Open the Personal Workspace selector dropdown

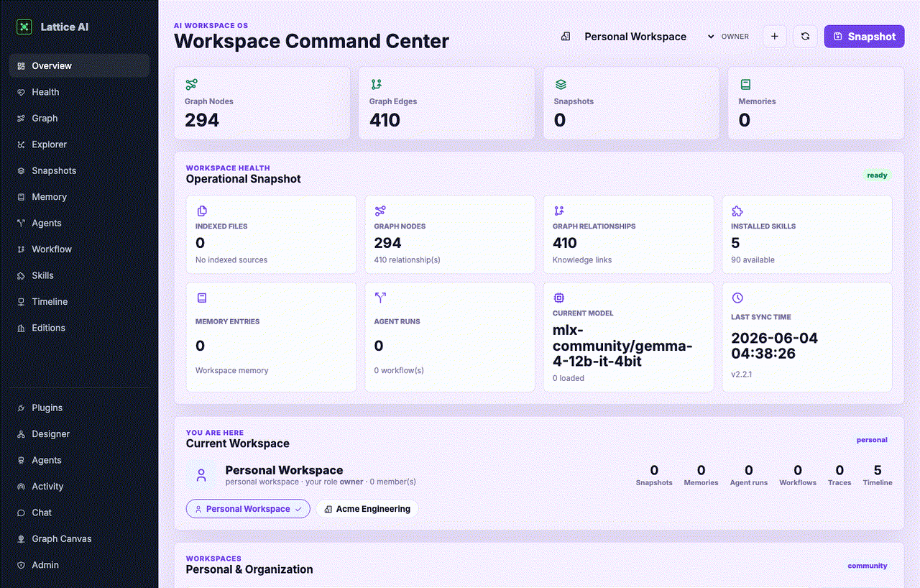[x=647, y=37]
